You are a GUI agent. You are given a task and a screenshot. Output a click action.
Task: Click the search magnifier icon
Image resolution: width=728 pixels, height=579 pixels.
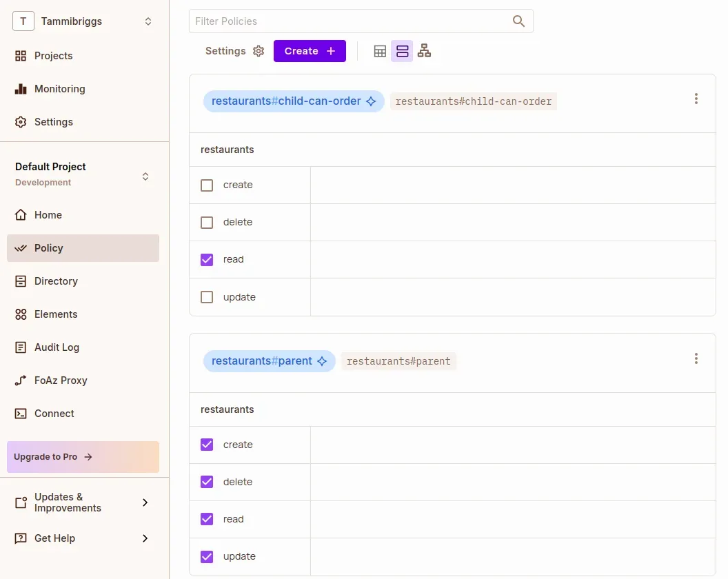click(519, 21)
